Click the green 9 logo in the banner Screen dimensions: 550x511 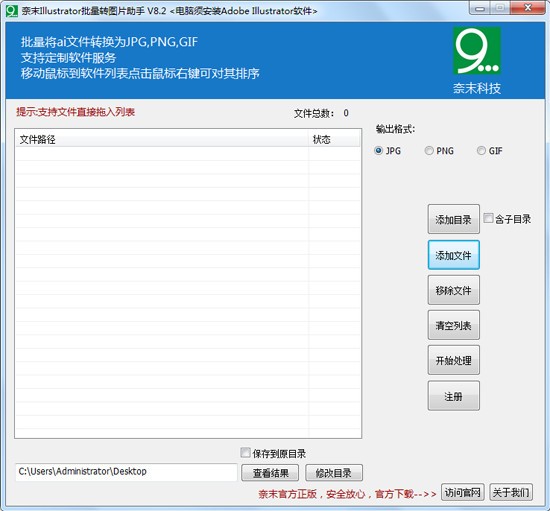pos(477,51)
